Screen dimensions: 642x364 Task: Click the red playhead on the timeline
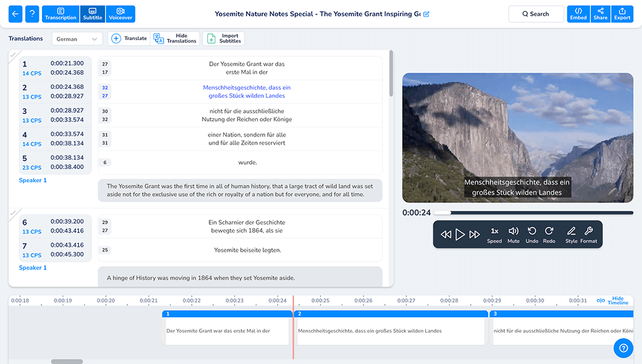[293, 327]
